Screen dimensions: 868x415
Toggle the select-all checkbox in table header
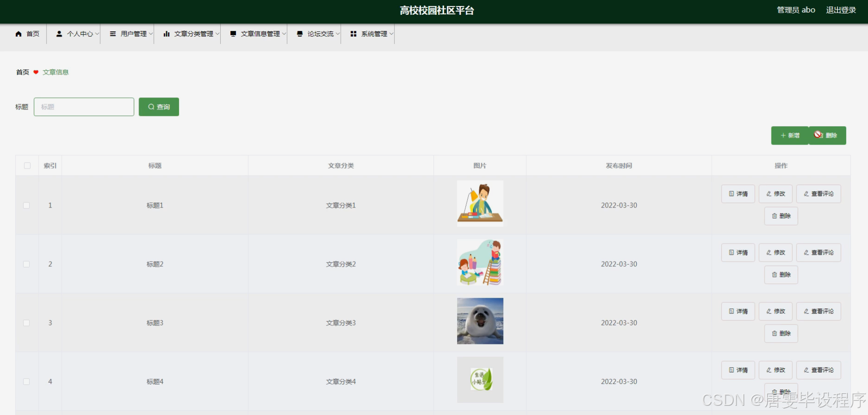point(27,165)
